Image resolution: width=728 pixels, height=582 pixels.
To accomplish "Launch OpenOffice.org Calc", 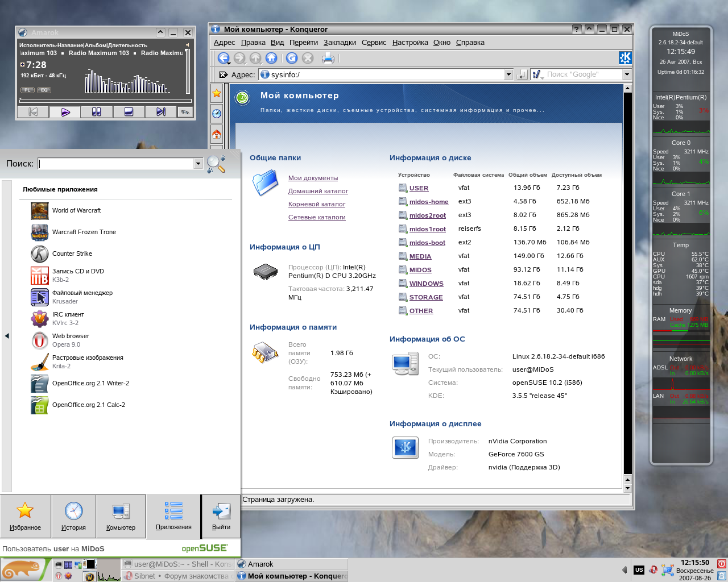I will (78, 405).
